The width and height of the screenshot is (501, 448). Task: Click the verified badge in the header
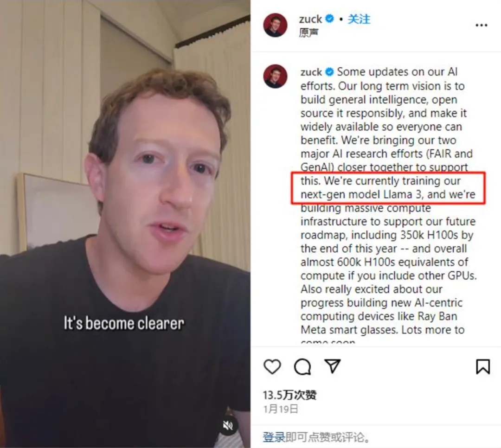point(329,19)
